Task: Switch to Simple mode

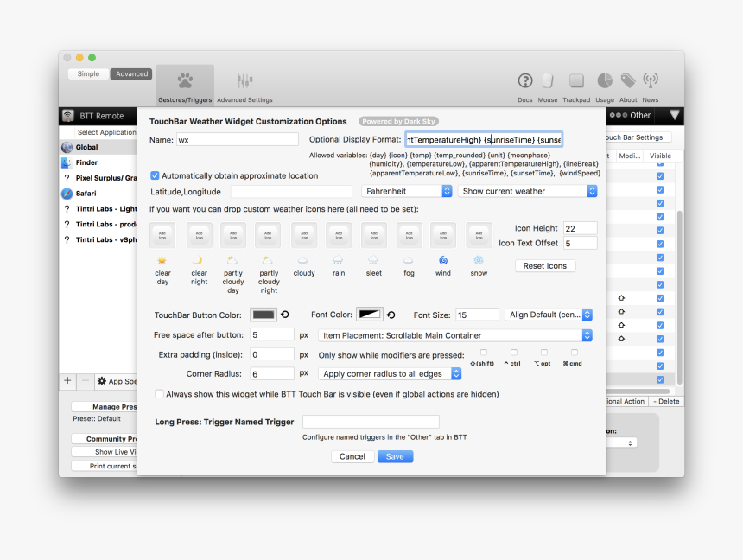Action: click(x=89, y=74)
